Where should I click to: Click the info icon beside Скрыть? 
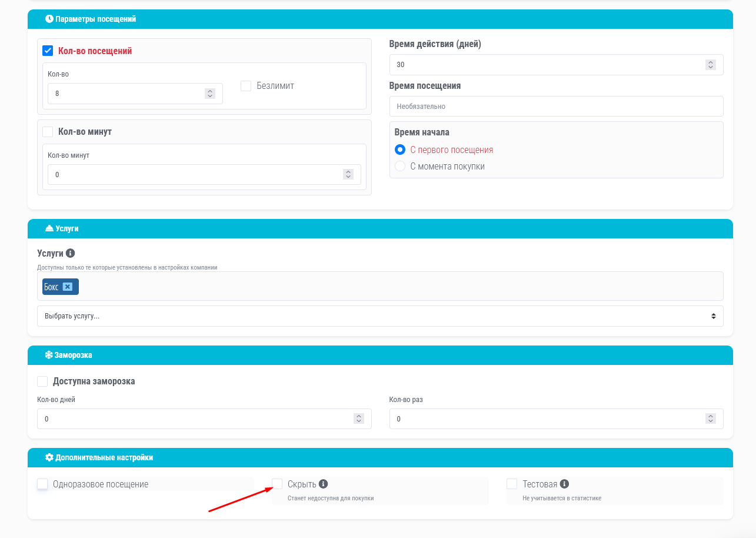[x=323, y=484]
